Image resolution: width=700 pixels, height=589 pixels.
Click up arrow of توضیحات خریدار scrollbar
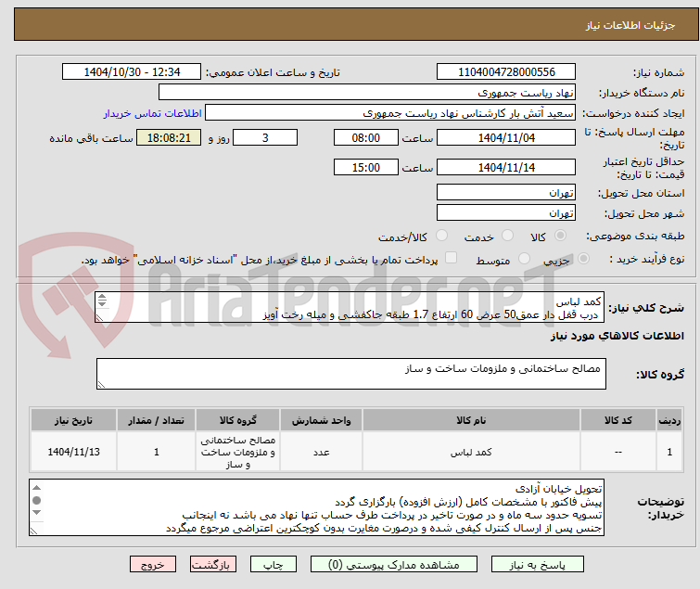pyautogui.click(x=36, y=488)
